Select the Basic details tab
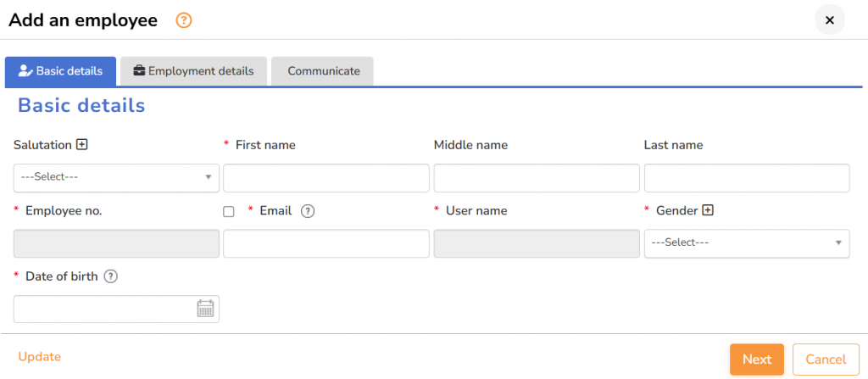The width and height of the screenshot is (868, 379). pyautogui.click(x=61, y=71)
